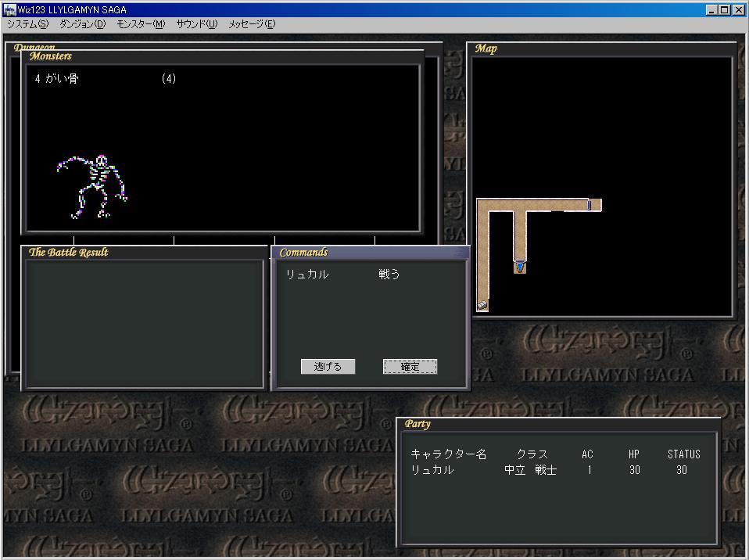The image size is (749, 560).
Task: Select リュカル in the Commands panel
Action: coord(307,275)
